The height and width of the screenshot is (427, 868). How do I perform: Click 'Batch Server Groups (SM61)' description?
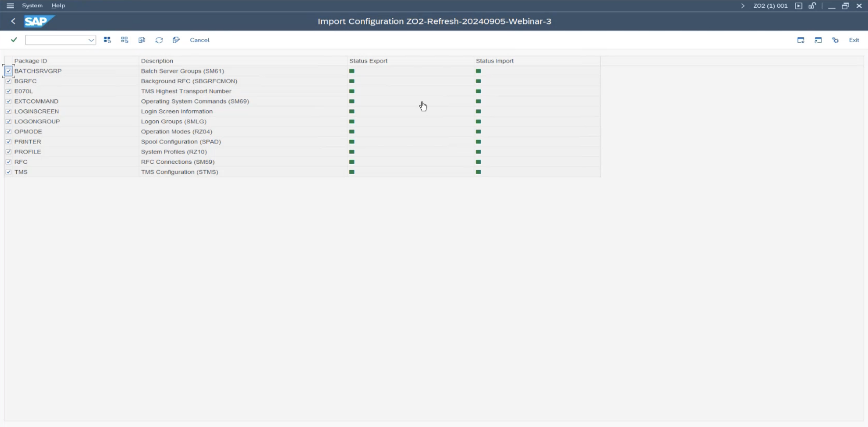(183, 71)
